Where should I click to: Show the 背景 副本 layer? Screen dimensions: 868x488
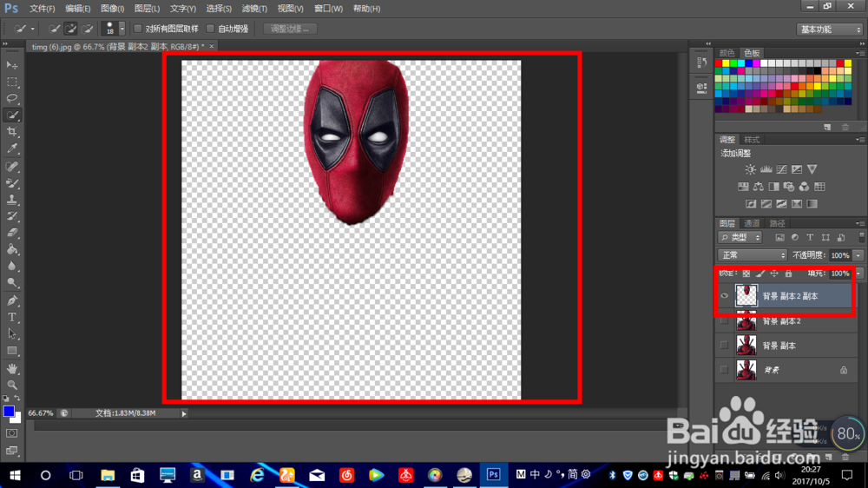tap(724, 346)
